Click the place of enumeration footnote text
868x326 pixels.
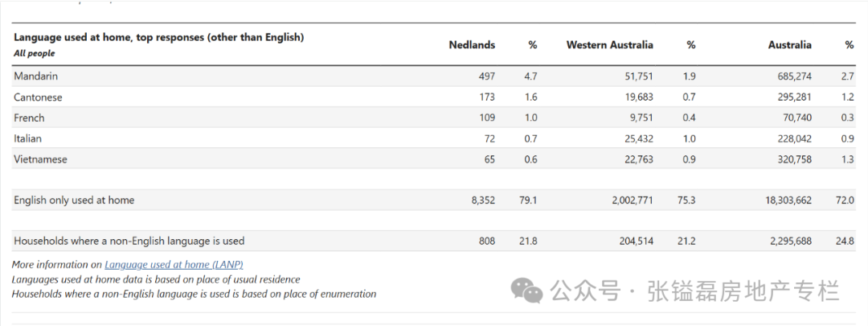(x=194, y=294)
